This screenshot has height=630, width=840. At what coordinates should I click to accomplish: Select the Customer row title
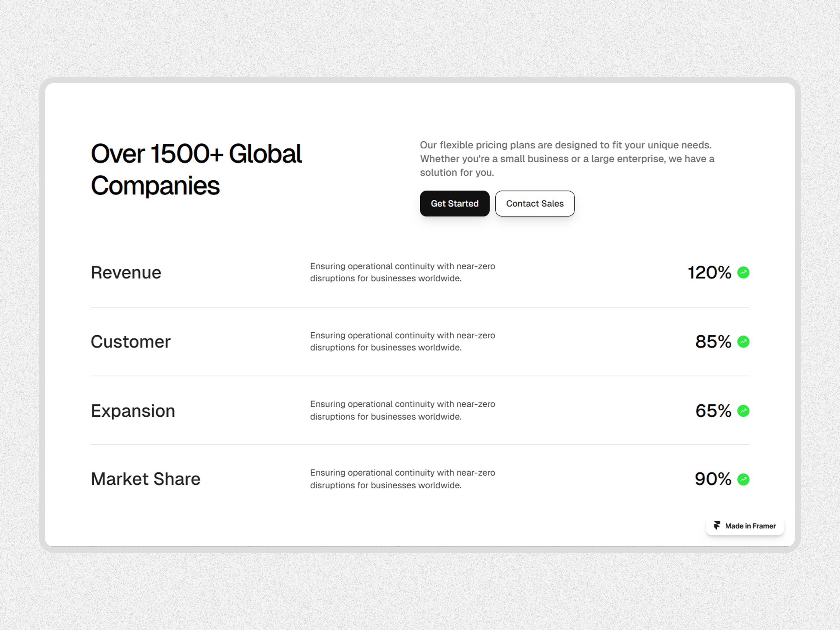point(130,342)
